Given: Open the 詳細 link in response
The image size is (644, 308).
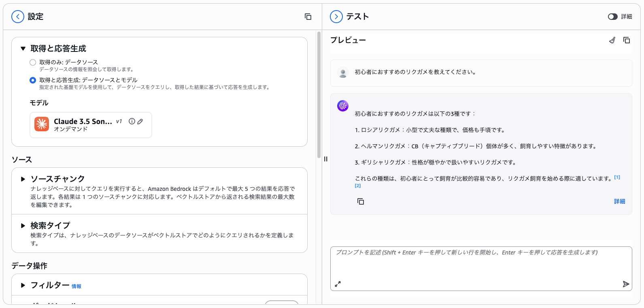Looking at the screenshot, I should pos(619,201).
